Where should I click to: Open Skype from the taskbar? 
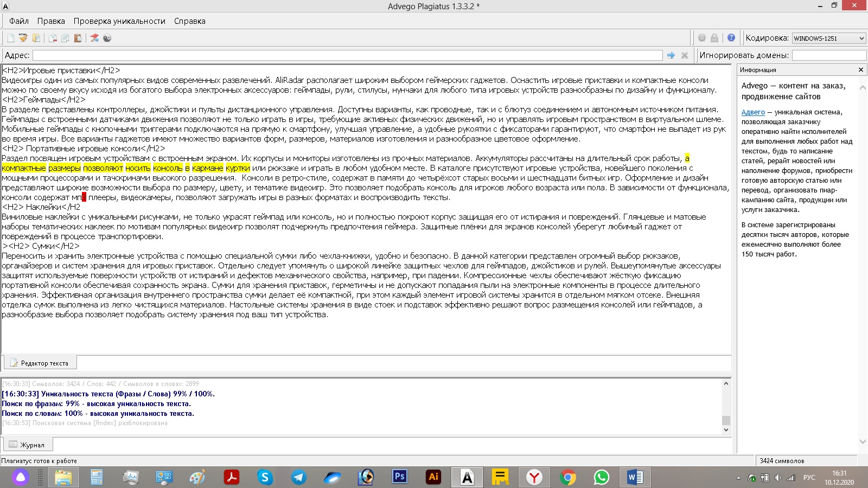tap(265, 477)
